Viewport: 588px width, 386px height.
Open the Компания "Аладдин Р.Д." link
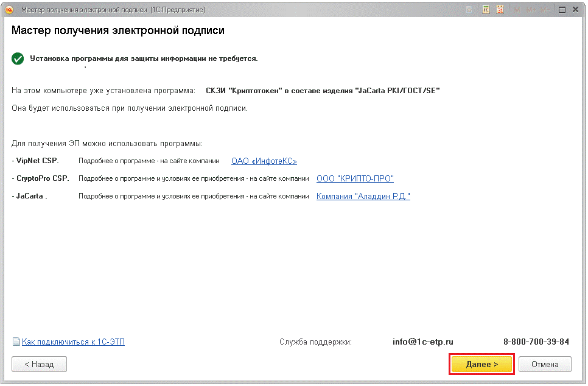(x=363, y=197)
